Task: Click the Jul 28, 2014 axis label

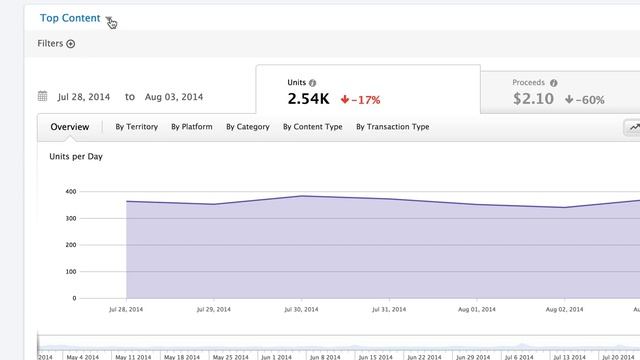Action: point(126,309)
